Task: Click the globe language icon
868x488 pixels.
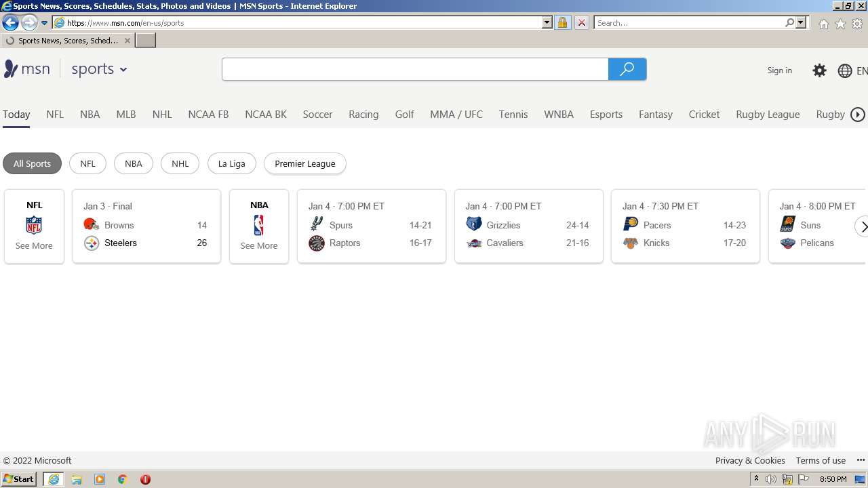Action: [x=845, y=70]
